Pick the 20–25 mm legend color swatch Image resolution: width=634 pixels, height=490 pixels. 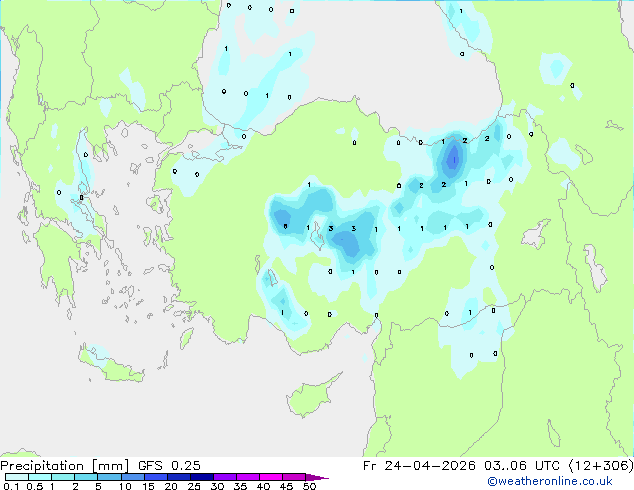coord(178,477)
